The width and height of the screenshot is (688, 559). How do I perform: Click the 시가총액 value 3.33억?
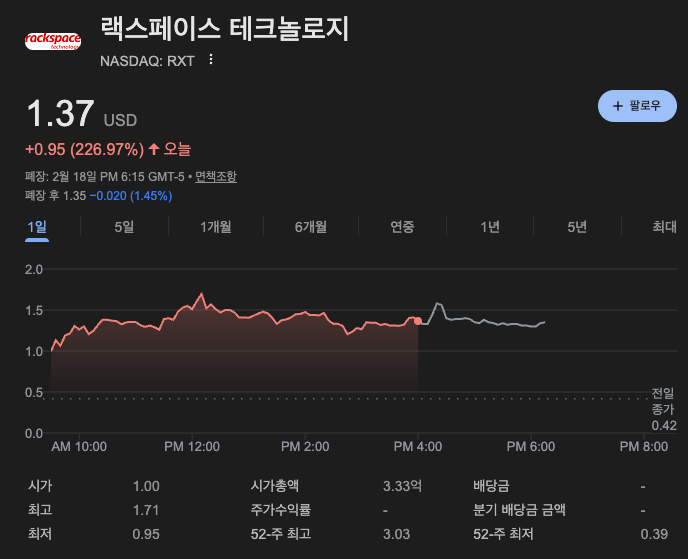point(402,486)
